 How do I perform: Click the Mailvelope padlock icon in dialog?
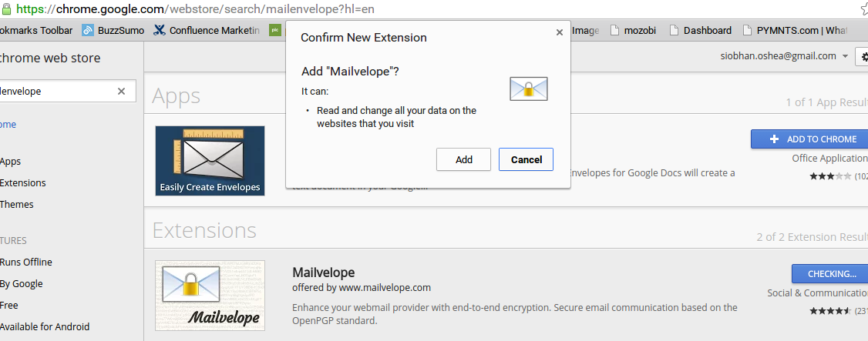[x=528, y=89]
